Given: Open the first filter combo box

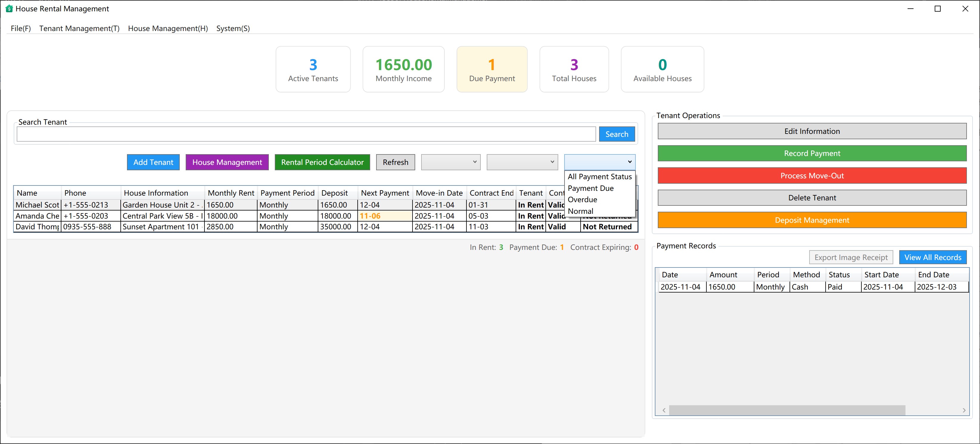Looking at the screenshot, I should (x=450, y=162).
